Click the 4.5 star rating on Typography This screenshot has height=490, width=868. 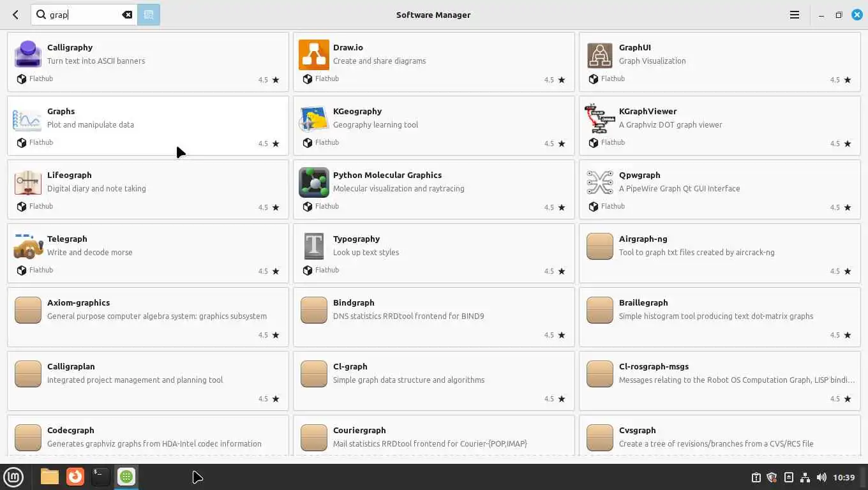[555, 271]
